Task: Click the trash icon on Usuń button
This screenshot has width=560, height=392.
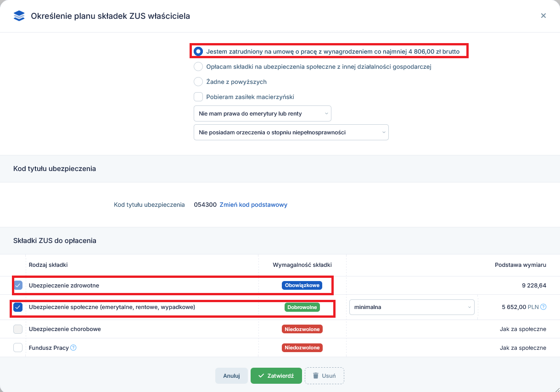Action: [x=315, y=375]
